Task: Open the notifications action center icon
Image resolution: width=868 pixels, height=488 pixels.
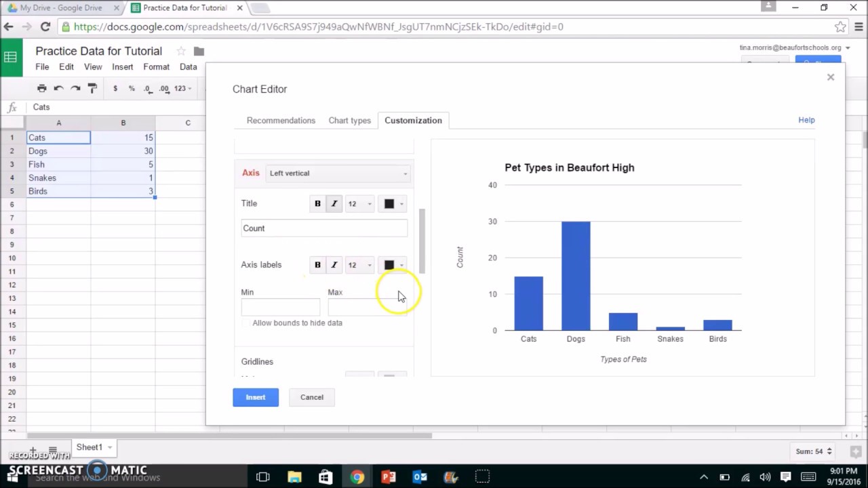Action: click(787, 477)
